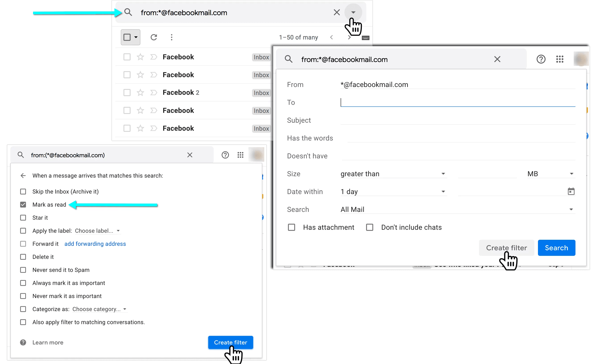
Task: Click the Learn more question mark icon
Action: (23, 343)
